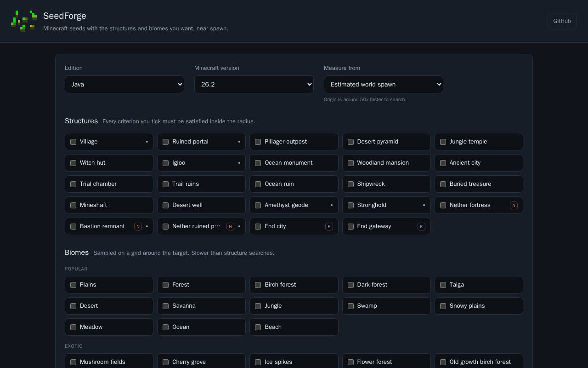Enable Trial chamber structure

tap(73, 184)
